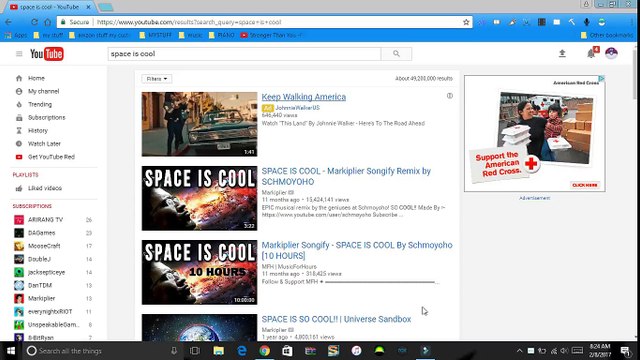Click the Support the American Red Cross ad
Screen dimensions: 640x360
[x=535, y=133]
